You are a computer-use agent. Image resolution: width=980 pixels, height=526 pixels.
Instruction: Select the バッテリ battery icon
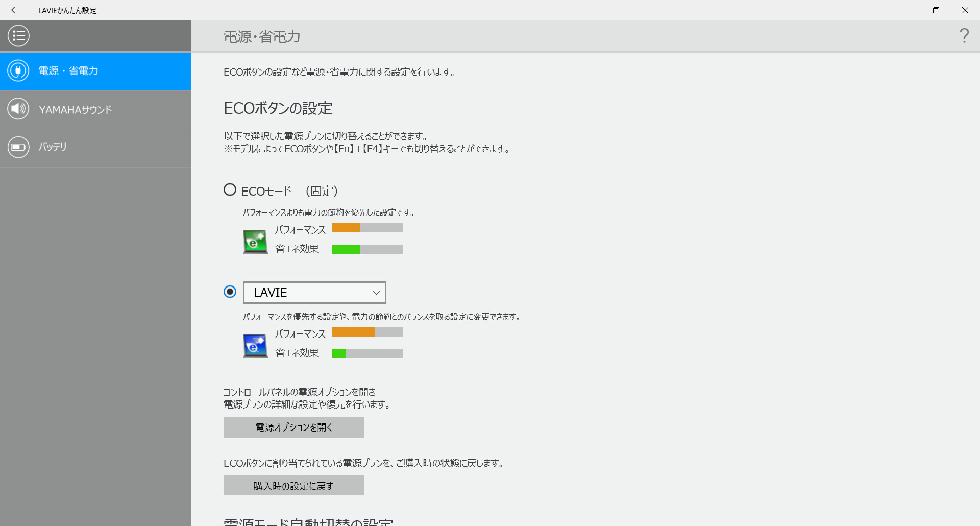[x=18, y=147]
